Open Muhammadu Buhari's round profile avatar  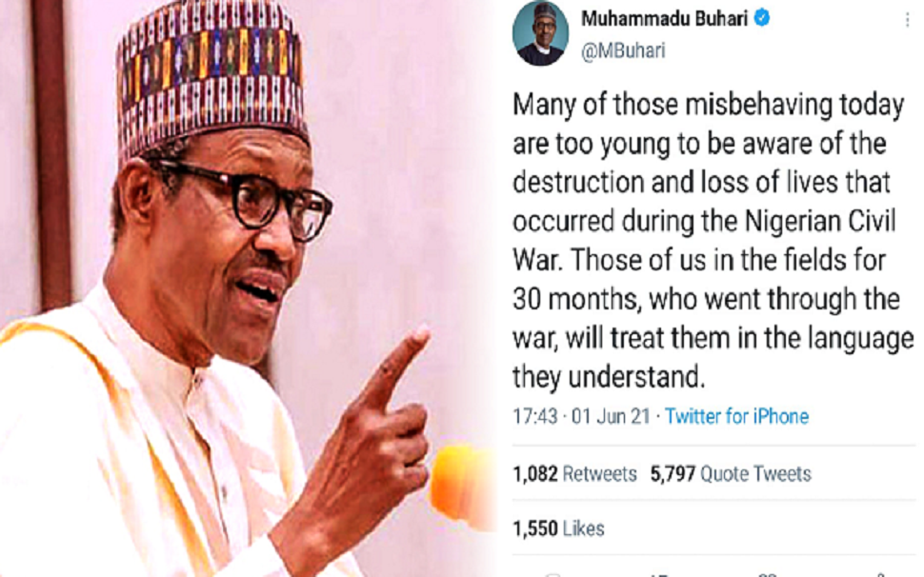click(x=540, y=33)
